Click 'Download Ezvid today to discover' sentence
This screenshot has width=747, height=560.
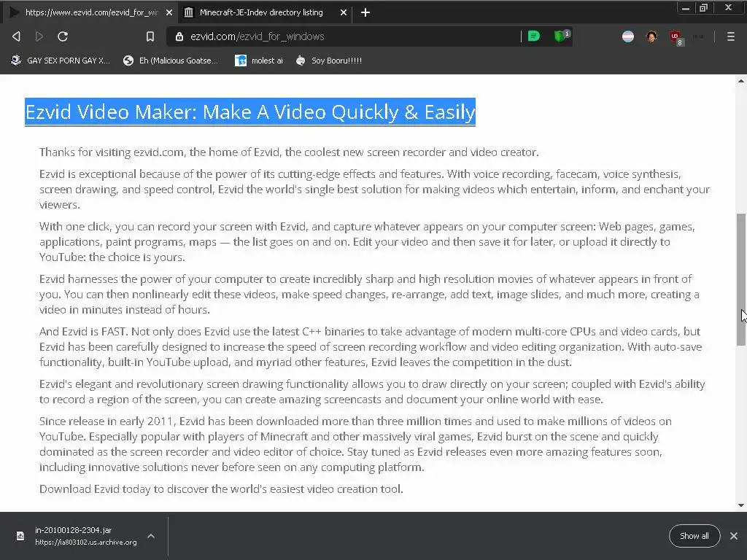pyautogui.click(x=221, y=489)
